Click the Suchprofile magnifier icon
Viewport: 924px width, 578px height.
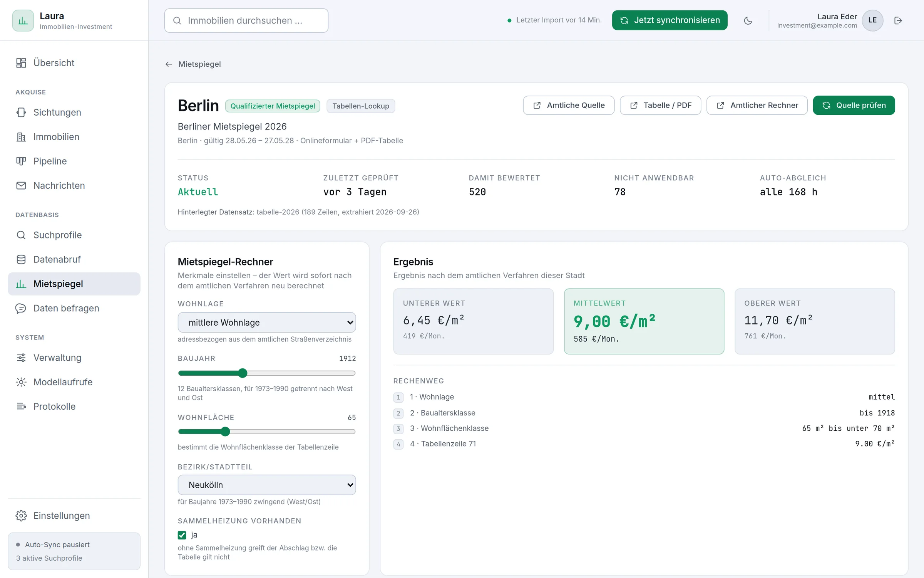[21, 235]
